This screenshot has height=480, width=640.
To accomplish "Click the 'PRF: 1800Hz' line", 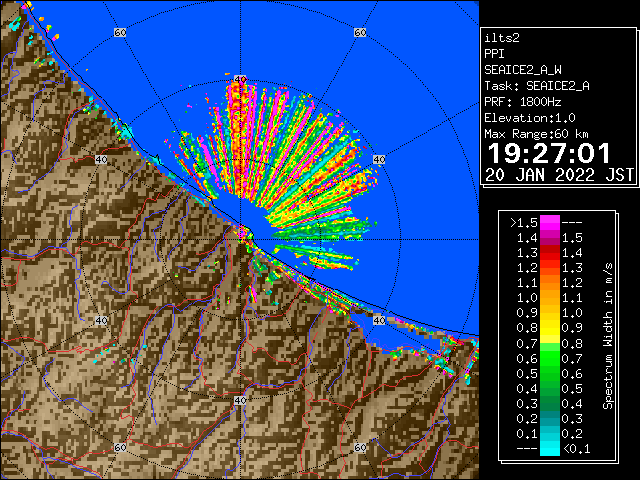I will (x=523, y=102).
